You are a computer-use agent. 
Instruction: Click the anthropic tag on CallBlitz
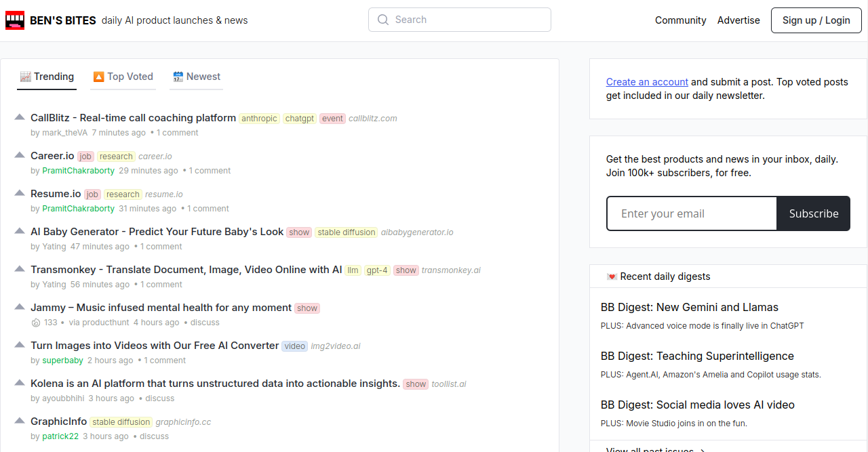259,119
